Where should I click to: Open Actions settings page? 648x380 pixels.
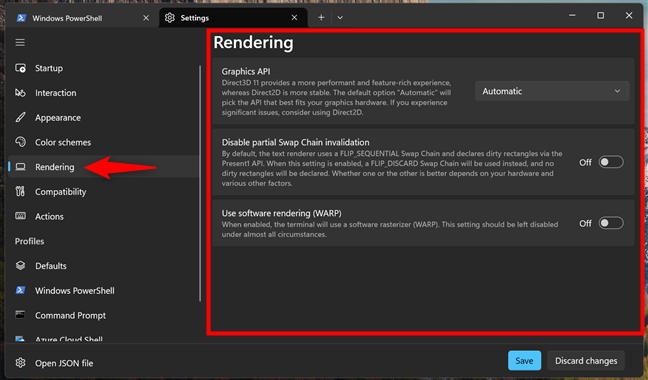point(103,216)
